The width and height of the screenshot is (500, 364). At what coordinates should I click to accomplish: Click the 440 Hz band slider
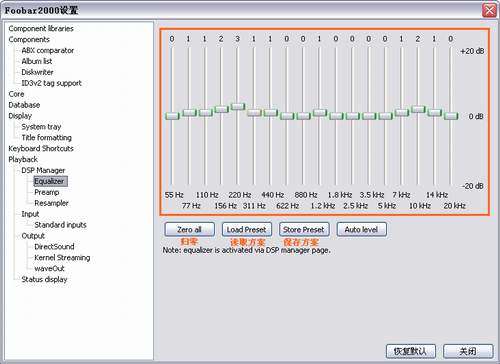[x=271, y=113]
